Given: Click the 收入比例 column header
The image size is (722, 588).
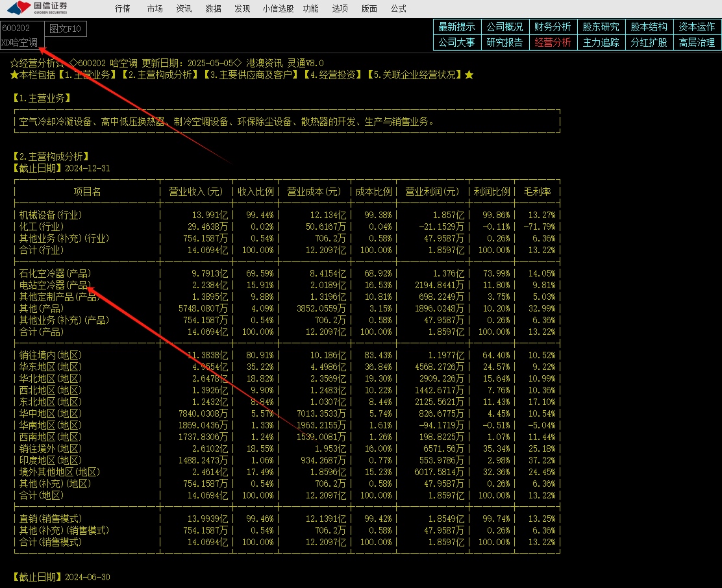Looking at the screenshot, I should point(256,191).
